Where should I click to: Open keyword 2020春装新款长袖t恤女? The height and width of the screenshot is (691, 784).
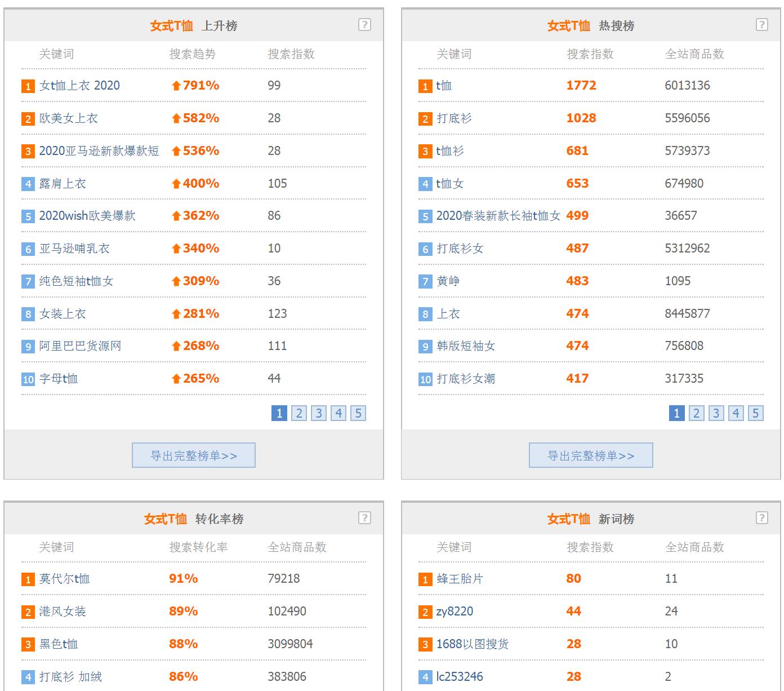coord(498,216)
